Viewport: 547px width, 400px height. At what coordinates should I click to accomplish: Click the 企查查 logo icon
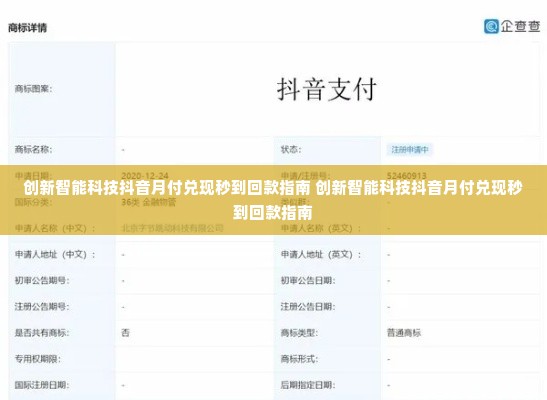coord(491,27)
